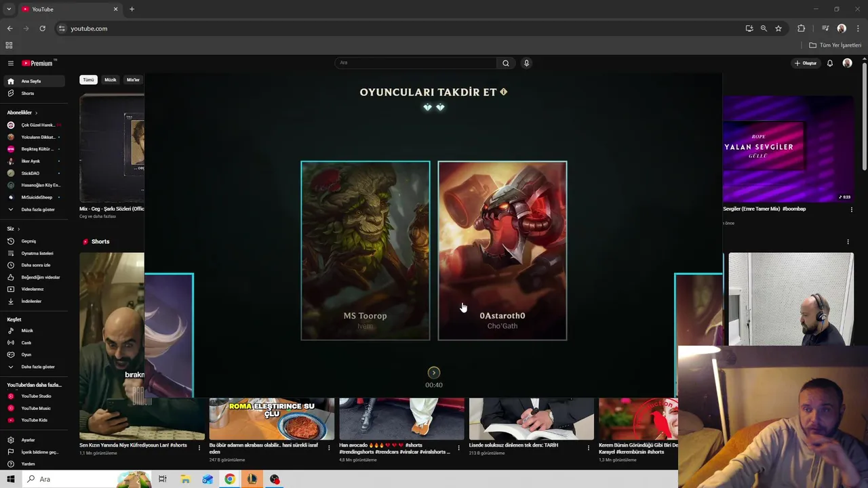Expand Daha fazla göster under Abonelikler

click(35, 209)
